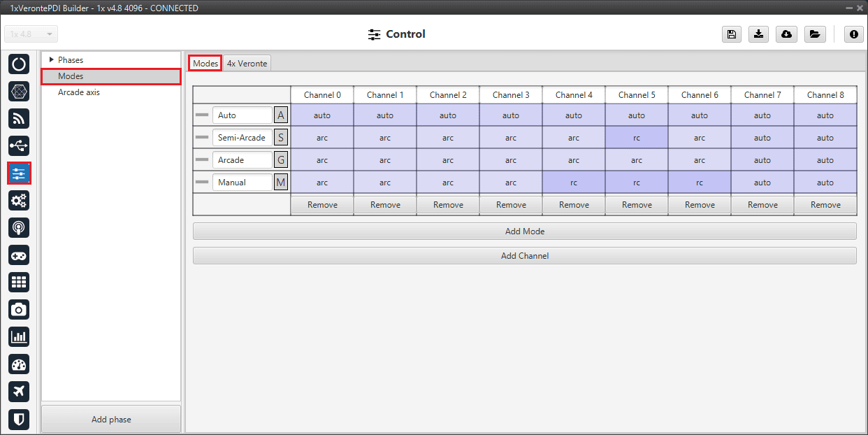The height and width of the screenshot is (435, 868).
Task: Click the save (floppy disk) icon
Action: 731,34
